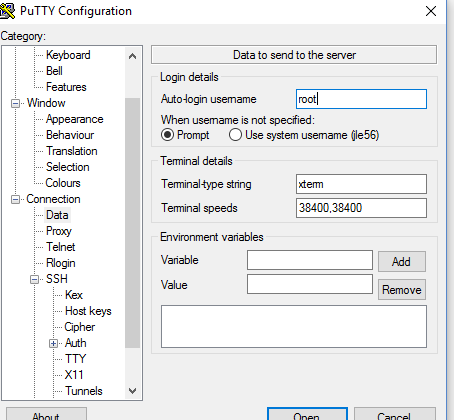Click the PuTTY icon in title bar
Screen dimensions: 454x420
(x=7, y=11)
